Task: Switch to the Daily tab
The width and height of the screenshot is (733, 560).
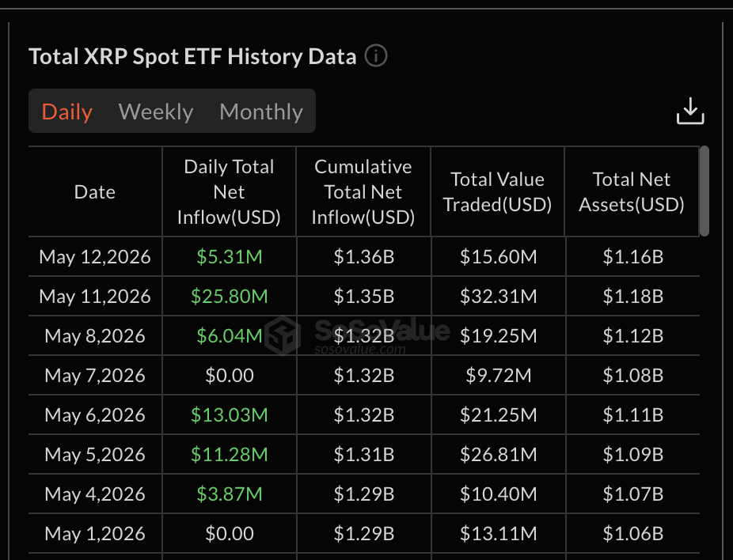Action: coord(66,112)
